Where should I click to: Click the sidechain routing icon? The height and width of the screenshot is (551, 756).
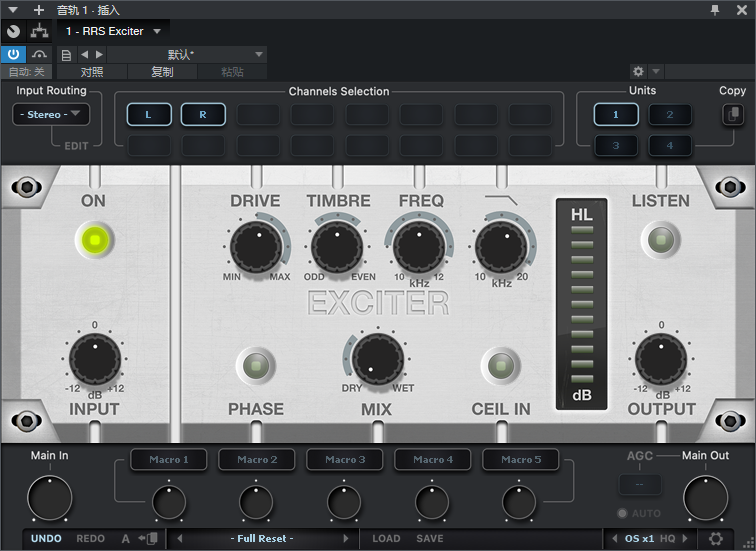[x=39, y=31]
